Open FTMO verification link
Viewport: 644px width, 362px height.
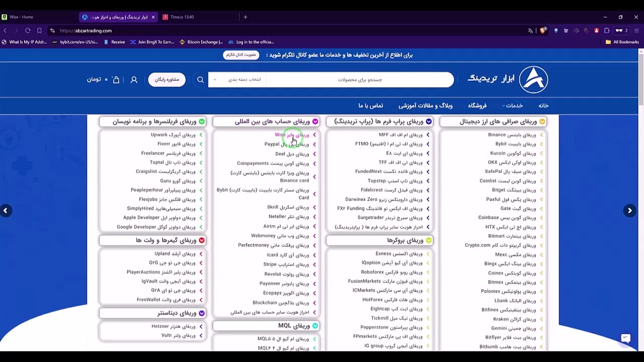(389, 144)
